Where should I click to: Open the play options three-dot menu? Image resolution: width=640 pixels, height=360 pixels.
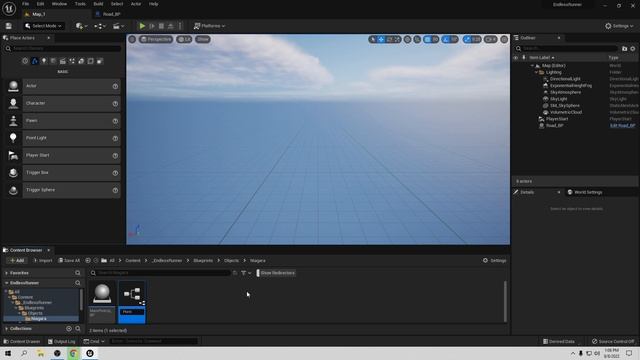tap(180, 26)
